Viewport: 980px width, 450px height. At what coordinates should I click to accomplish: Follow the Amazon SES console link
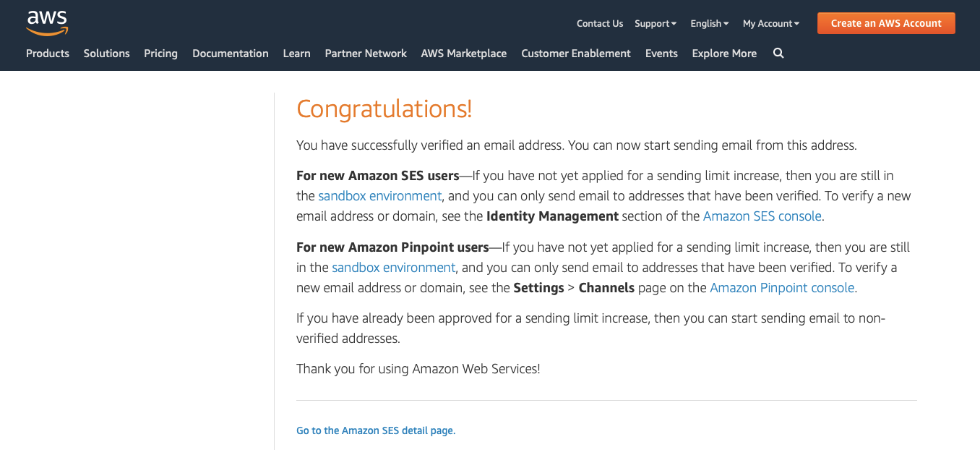[x=762, y=216]
